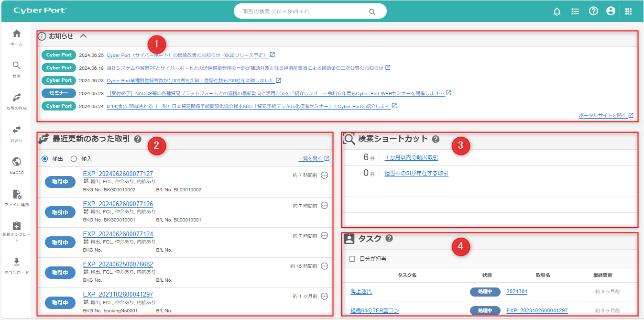This screenshot has height=320, width=644.
Task: Collapse the お知らせ section chevron
Action: tap(84, 36)
